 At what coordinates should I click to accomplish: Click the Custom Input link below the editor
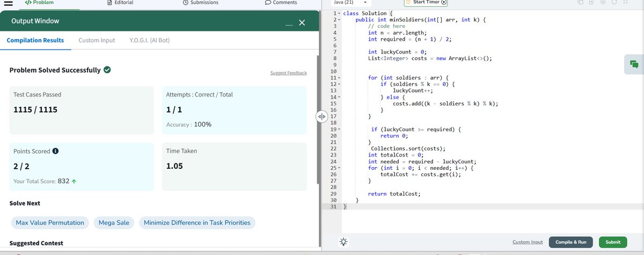click(528, 242)
